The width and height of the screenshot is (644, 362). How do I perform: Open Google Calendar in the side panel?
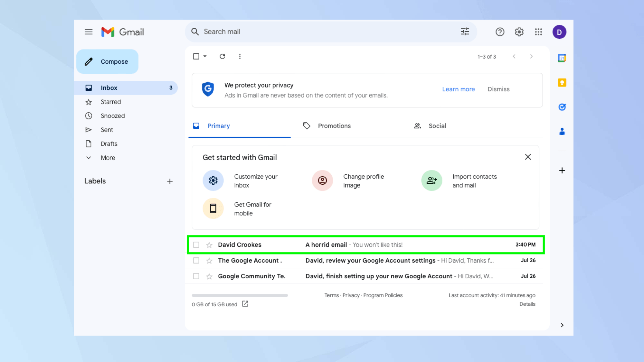[x=562, y=58]
